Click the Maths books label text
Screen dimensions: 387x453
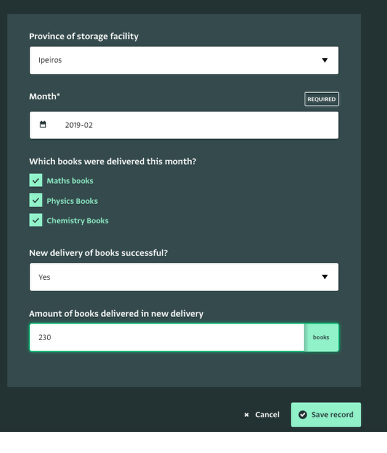click(70, 181)
